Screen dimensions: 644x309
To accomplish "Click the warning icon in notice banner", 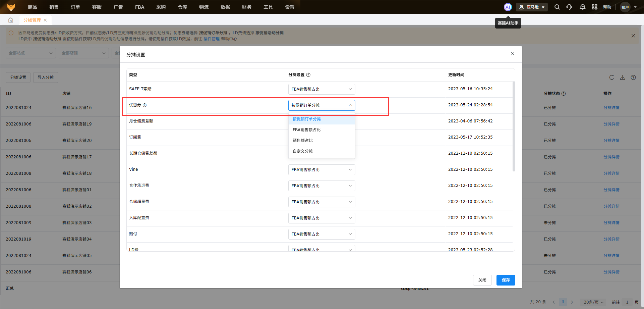I will (11, 33).
